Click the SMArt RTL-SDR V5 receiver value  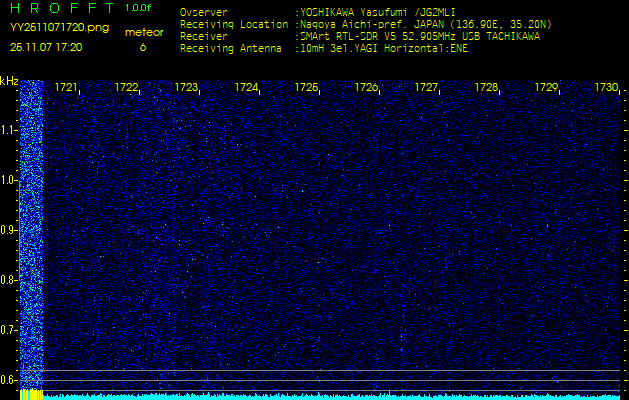pyautogui.click(x=420, y=37)
